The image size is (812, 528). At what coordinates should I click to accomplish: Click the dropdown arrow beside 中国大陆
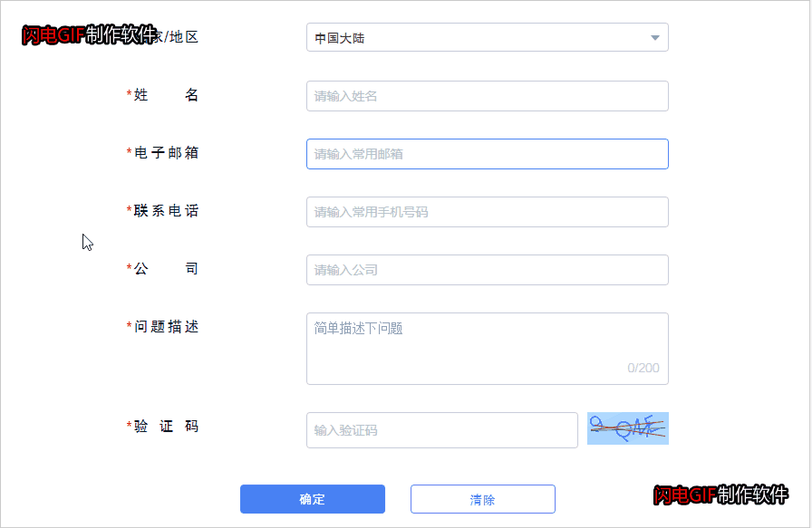(654, 37)
